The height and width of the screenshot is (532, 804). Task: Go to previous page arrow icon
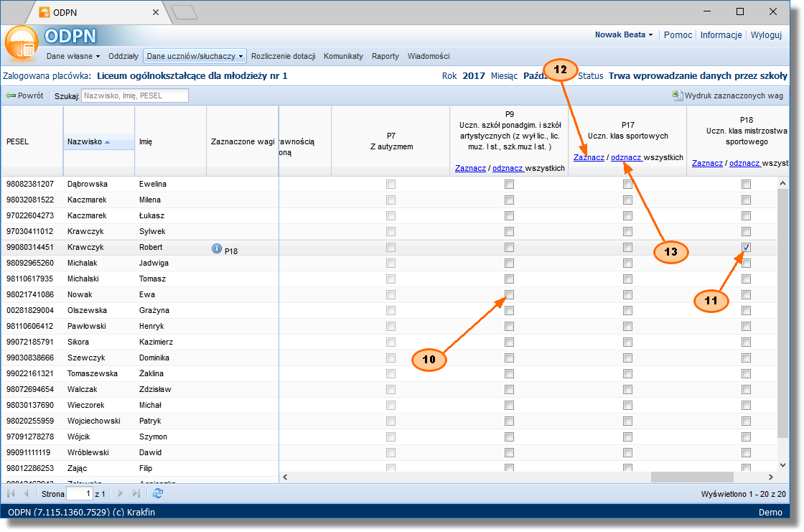tap(26, 493)
